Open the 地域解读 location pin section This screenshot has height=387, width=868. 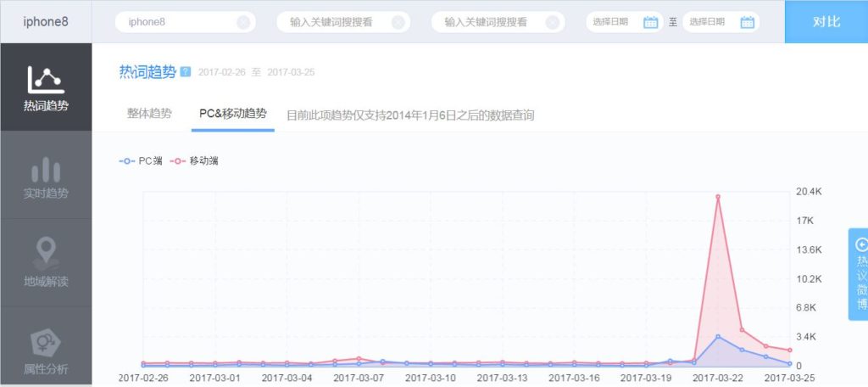point(46,263)
